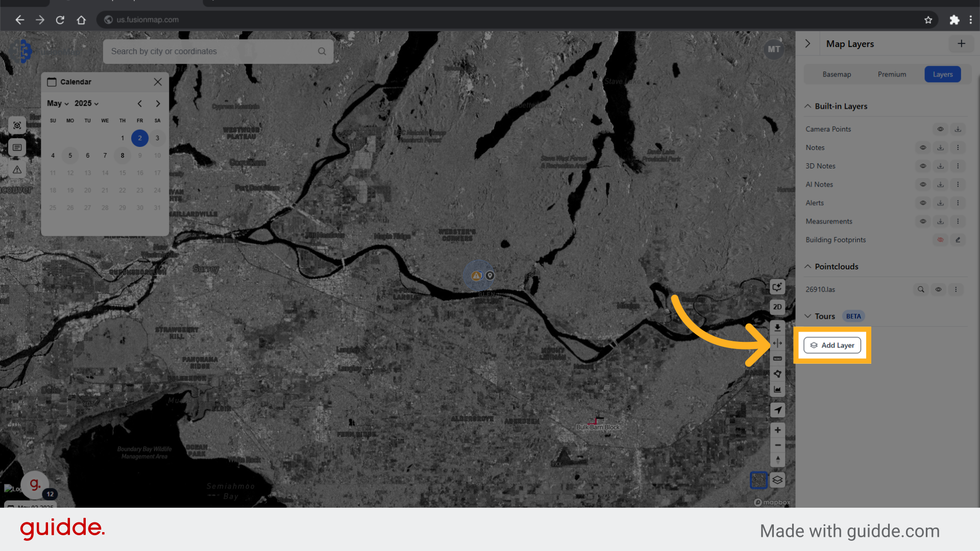Open more options for Measurements layer
980x551 pixels.
pyautogui.click(x=958, y=221)
